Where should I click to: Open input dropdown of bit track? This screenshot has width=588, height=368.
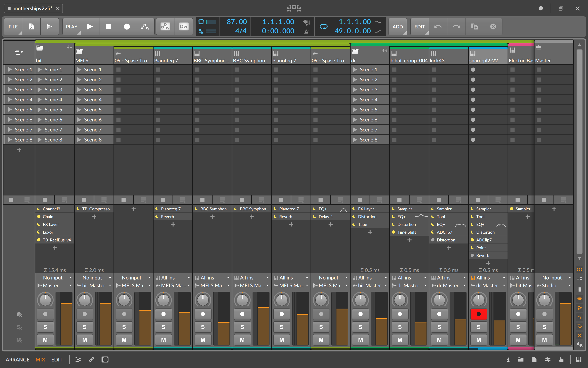tap(55, 278)
